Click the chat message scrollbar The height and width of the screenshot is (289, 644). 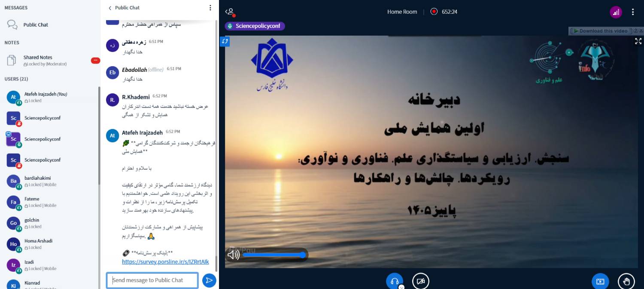216,263
